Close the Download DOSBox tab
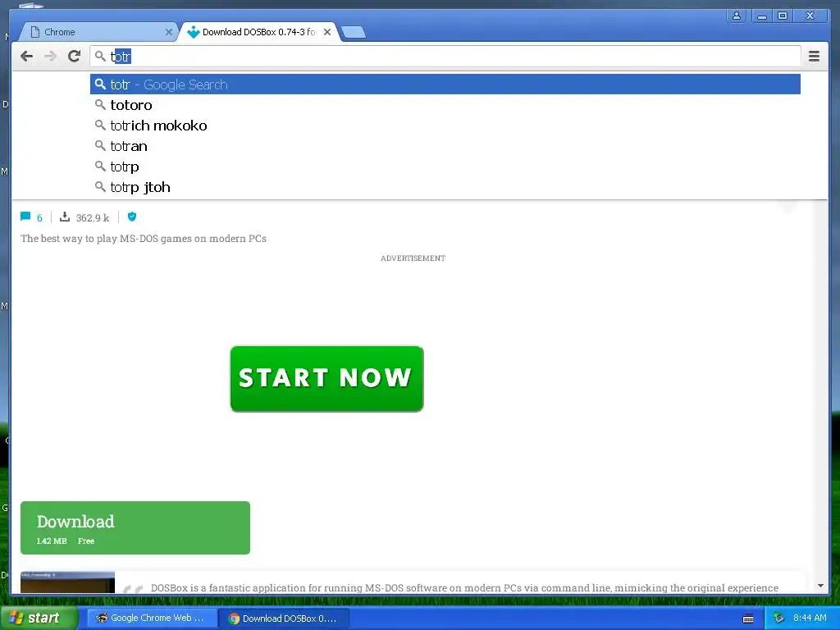840x630 pixels. click(x=326, y=32)
